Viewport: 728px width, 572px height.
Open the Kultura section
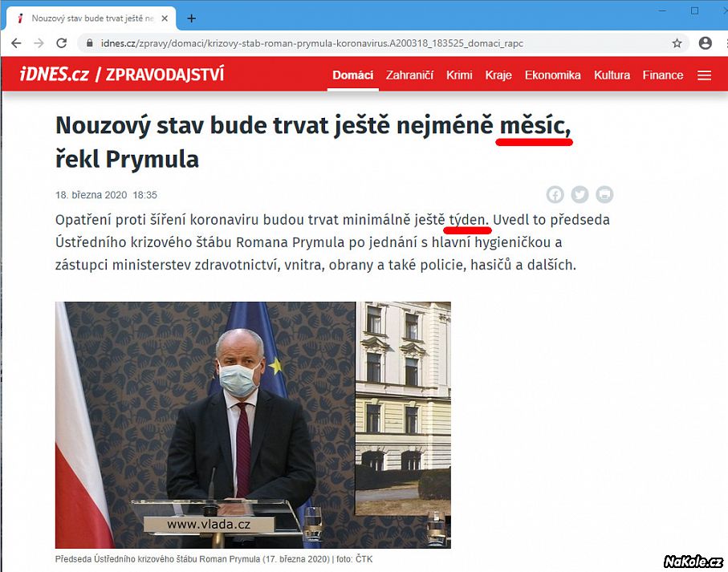[x=612, y=75]
